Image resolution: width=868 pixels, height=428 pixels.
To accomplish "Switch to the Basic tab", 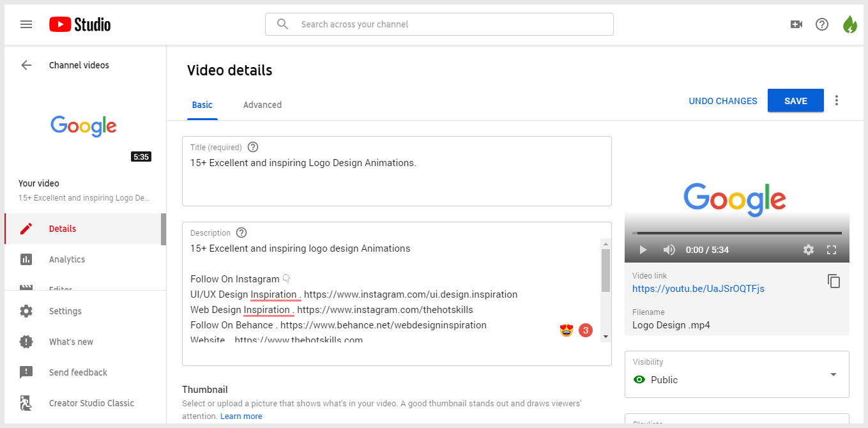I will [x=202, y=105].
